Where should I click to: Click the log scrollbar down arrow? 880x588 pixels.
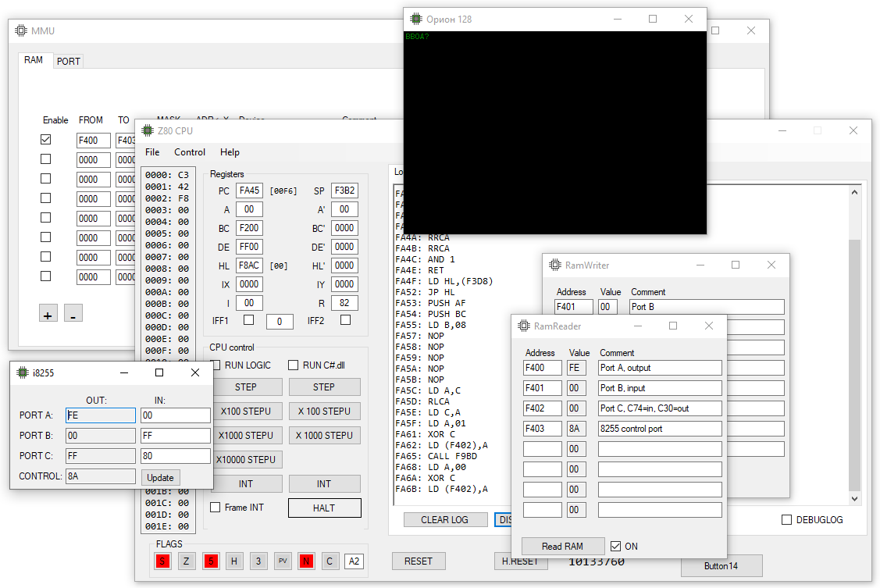pyautogui.click(x=854, y=498)
